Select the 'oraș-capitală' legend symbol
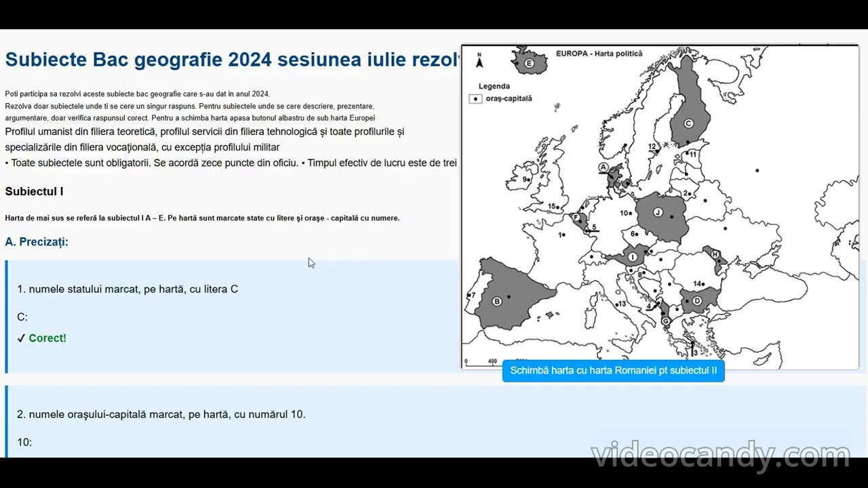868x488 pixels. tap(475, 98)
